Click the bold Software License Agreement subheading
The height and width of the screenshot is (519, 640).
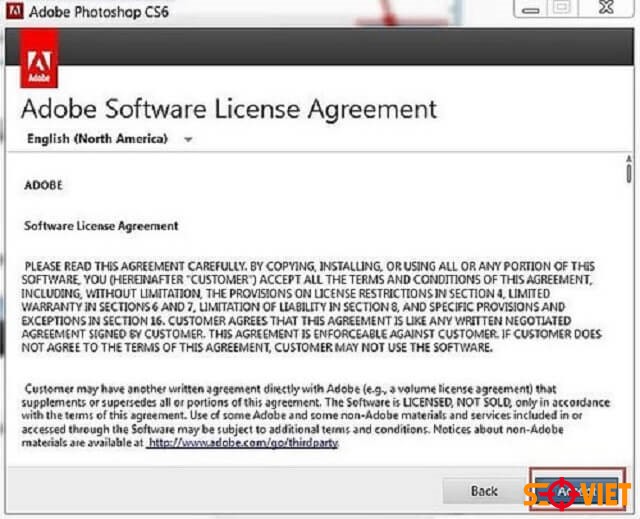[x=101, y=226]
